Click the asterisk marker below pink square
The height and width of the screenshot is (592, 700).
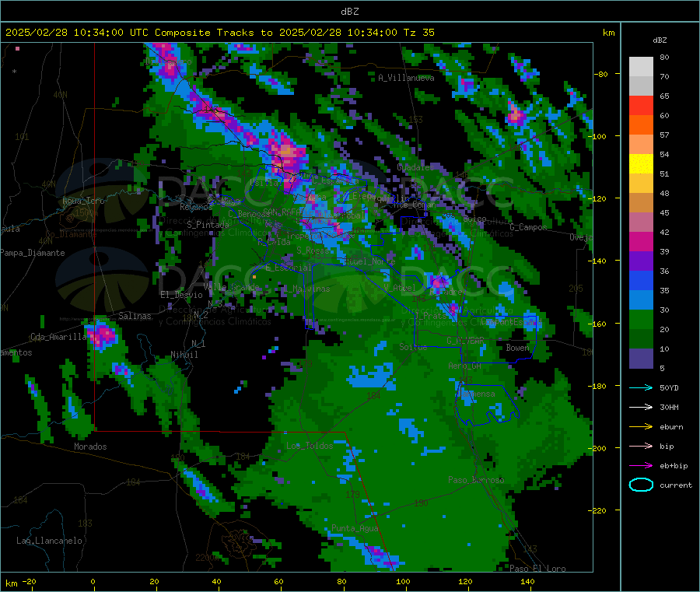pyautogui.click(x=15, y=72)
